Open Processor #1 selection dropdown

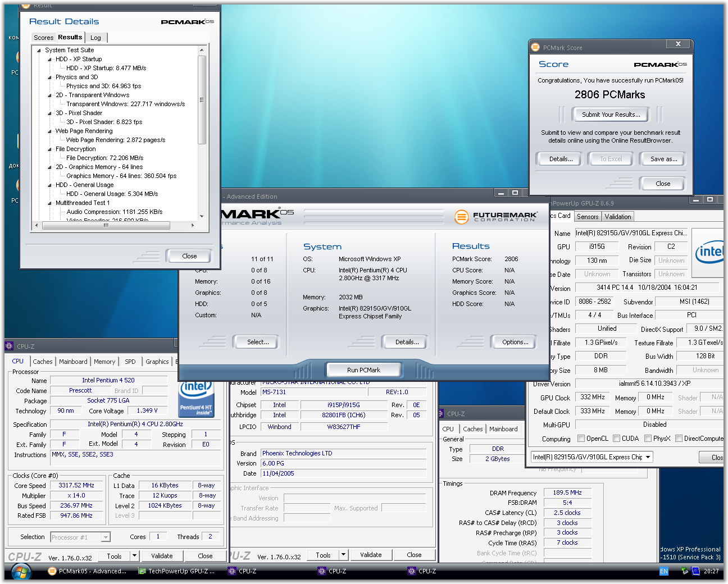pyautogui.click(x=106, y=537)
